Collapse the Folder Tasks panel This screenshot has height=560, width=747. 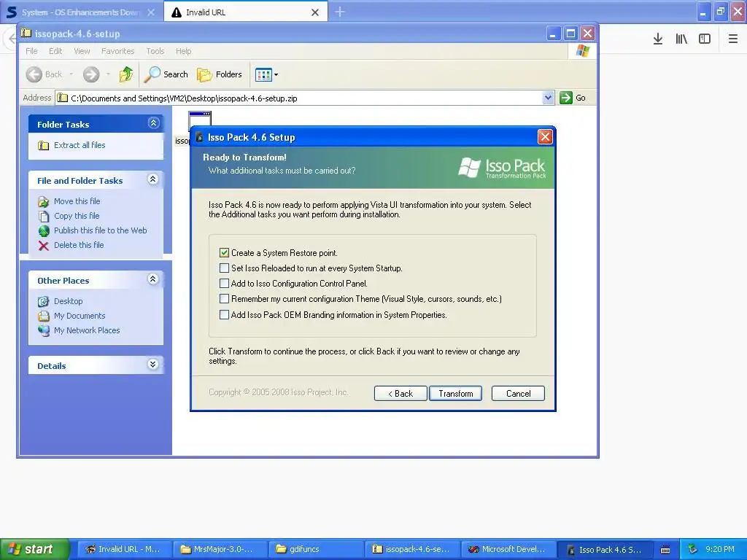153,122
